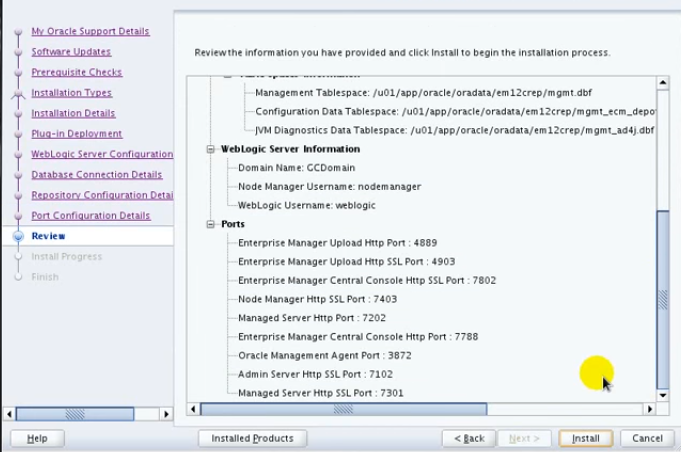Open Installed Products dialog
This screenshot has width=681, height=452.
252,439
